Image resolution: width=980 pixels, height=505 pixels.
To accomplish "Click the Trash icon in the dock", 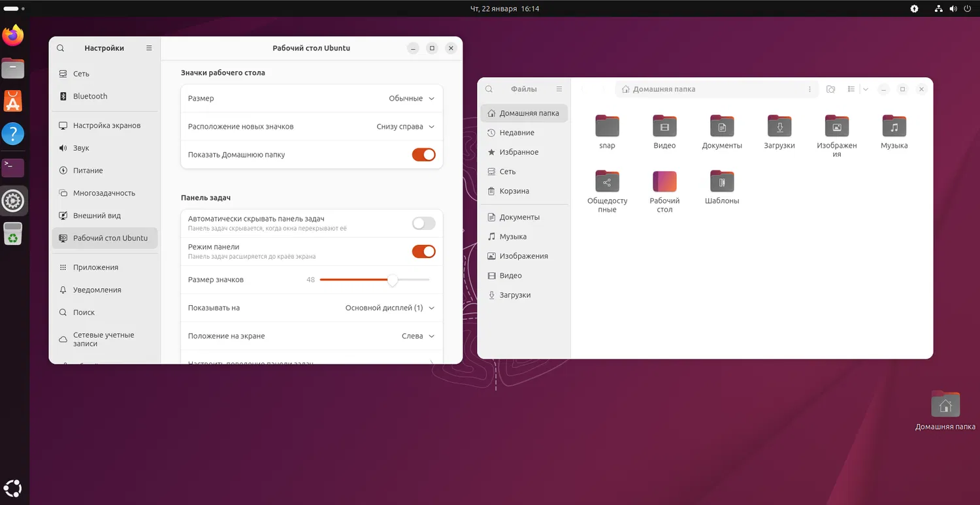I will 13,234.
